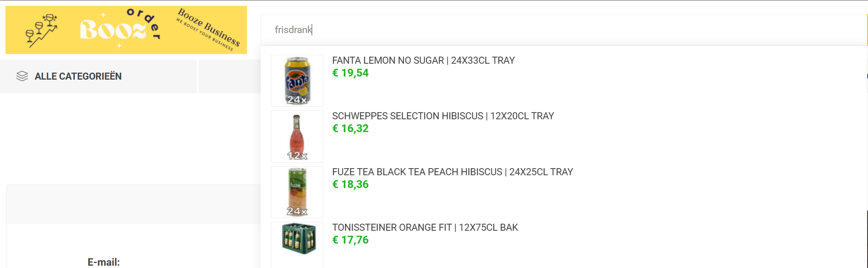The width and height of the screenshot is (868, 268).
Task: Click the Booze Business order logo banner
Action: click(x=126, y=30)
